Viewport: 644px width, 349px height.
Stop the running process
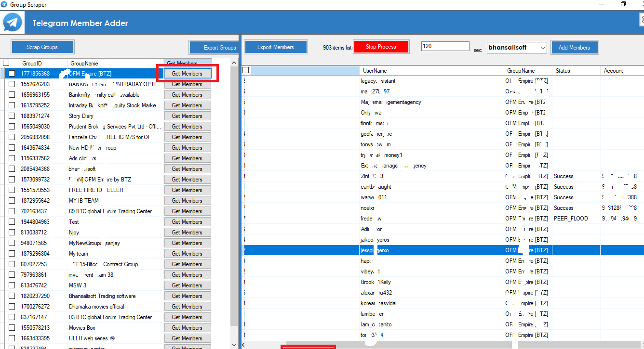(381, 47)
